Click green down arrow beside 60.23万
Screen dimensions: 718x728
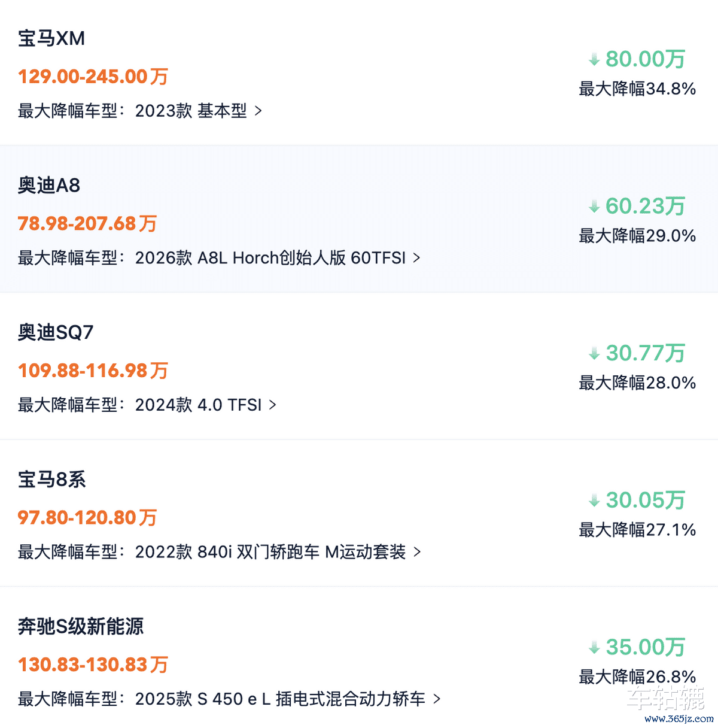pyautogui.click(x=594, y=207)
